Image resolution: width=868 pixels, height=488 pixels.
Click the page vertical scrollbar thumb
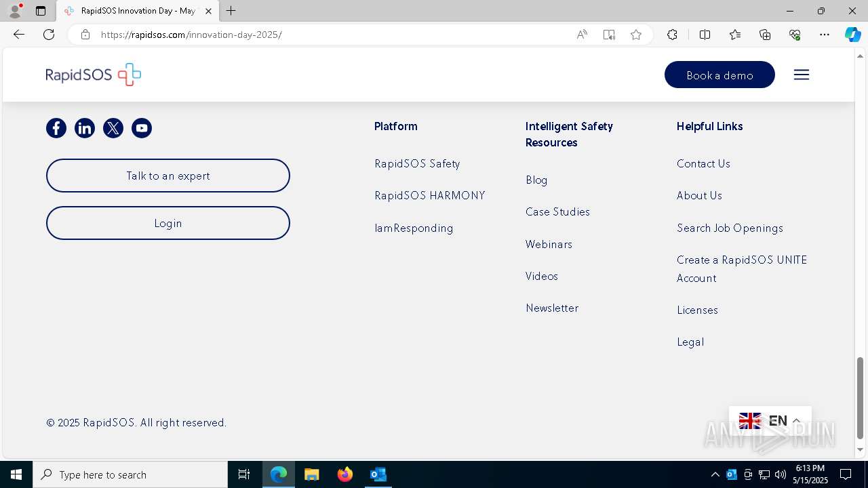click(860, 398)
